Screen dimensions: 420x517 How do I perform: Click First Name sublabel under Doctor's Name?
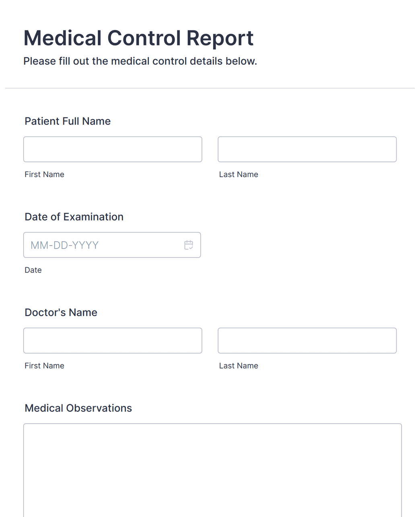(x=44, y=366)
